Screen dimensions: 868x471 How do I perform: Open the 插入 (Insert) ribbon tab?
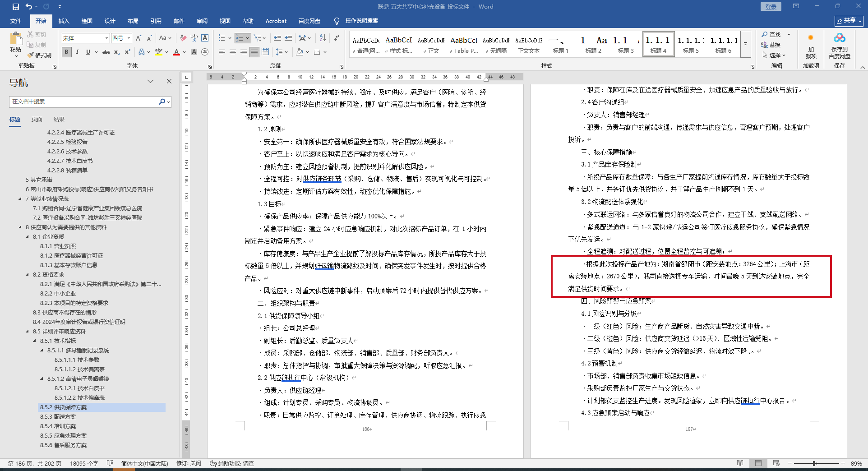[x=64, y=21]
